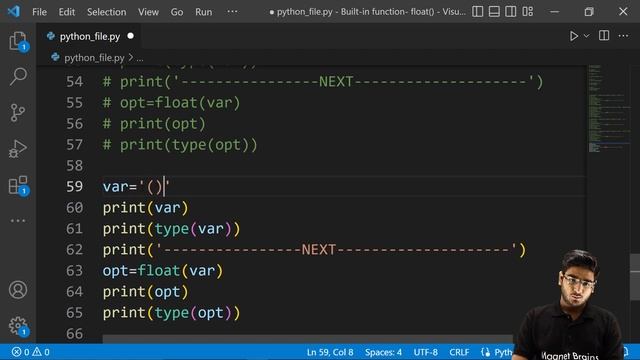
Task: Open the Source Control view
Action: click(x=18, y=112)
